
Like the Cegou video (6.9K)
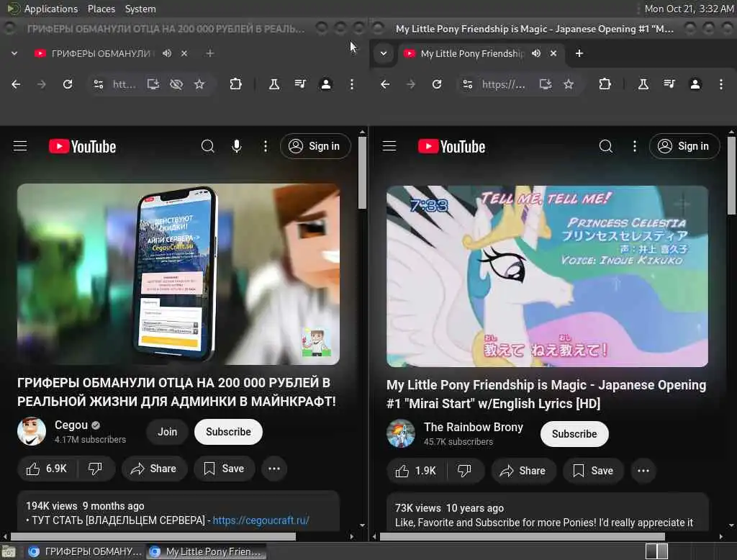point(47,469)
